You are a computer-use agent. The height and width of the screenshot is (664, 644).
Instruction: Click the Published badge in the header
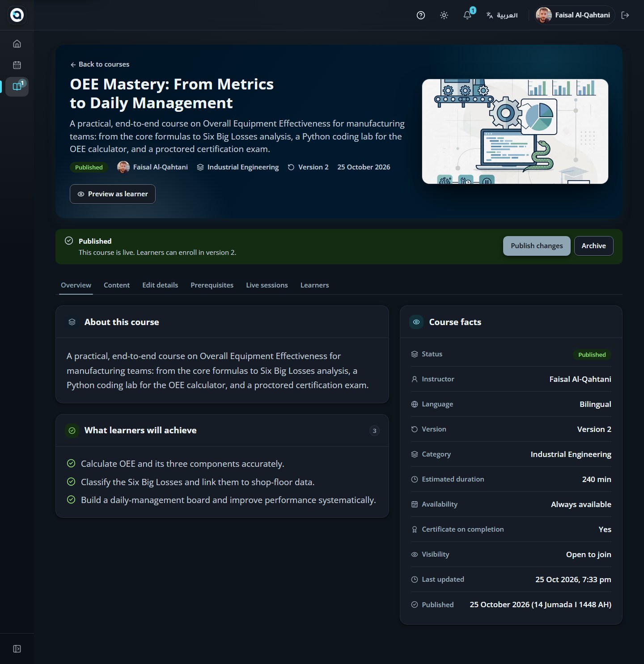point(89,167)
